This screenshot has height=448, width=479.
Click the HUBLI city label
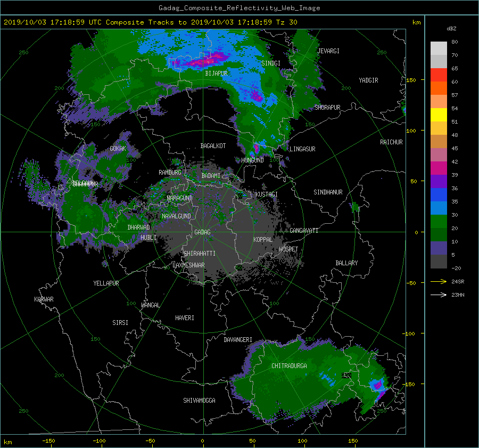pos(148,237)
